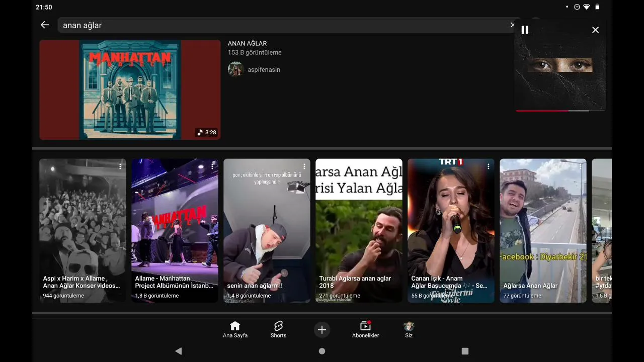
Task: Open the mini player video thumbnail
Action: pyautogui.click(x=560, y=65)
